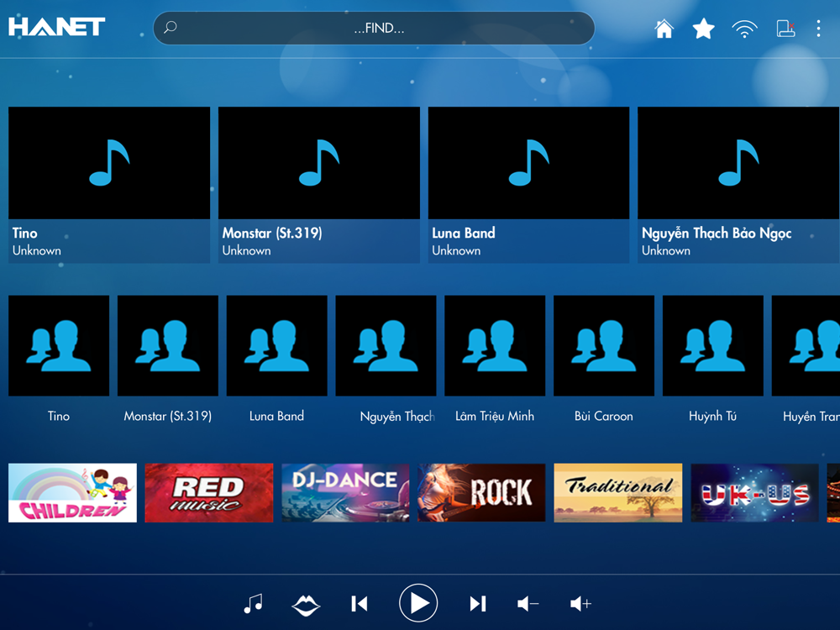Viewport: 840px width, 630px height.
Task: Select the Huyền Tran artist avatar
Action: [x=806, y=345]
